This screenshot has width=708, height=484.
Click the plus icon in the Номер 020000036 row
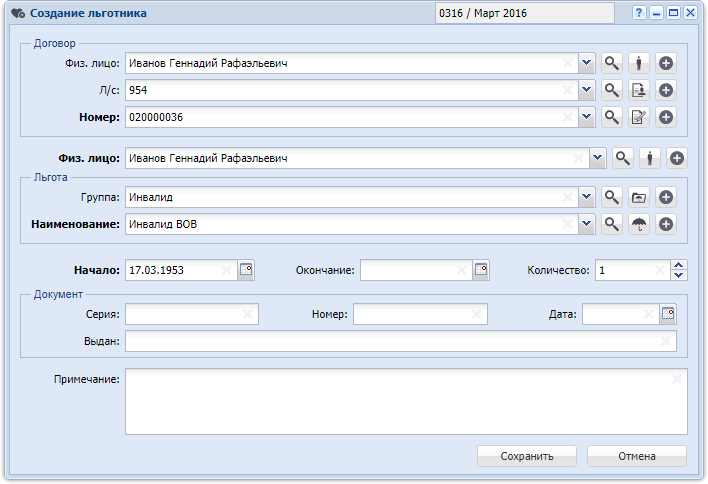pos(666,117)
